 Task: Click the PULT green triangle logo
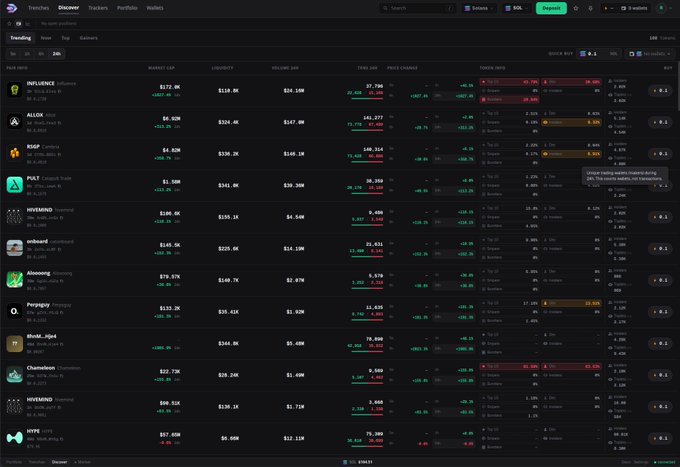(x=14, y=185)
